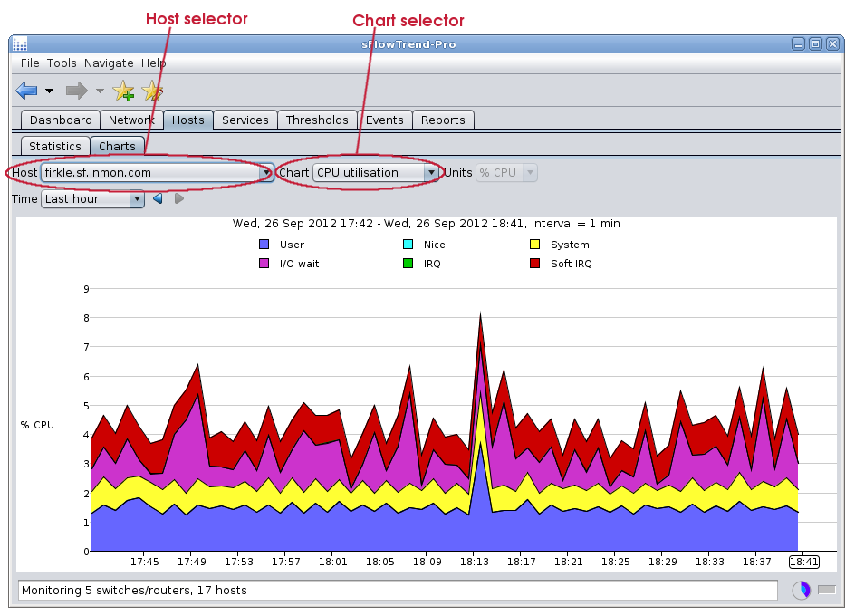Open the Tools menu
The width and height of the screenshot is (855, 616).
[62, 63]
